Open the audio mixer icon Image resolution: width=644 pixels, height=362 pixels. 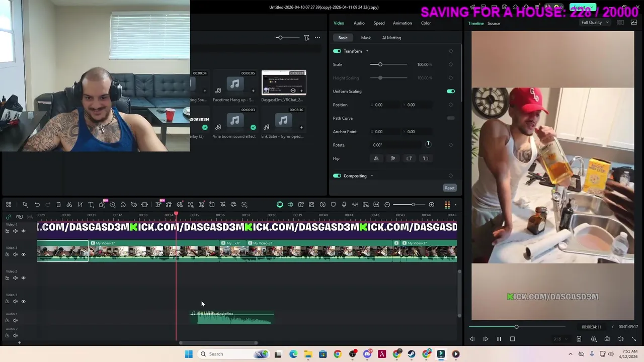tap(355, 205)
